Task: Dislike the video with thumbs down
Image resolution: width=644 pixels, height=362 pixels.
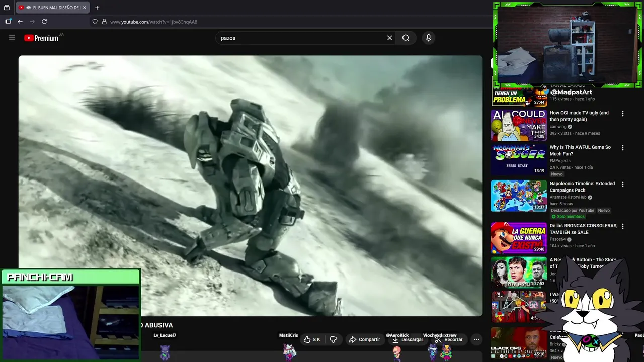Action: tap(333, 339)
